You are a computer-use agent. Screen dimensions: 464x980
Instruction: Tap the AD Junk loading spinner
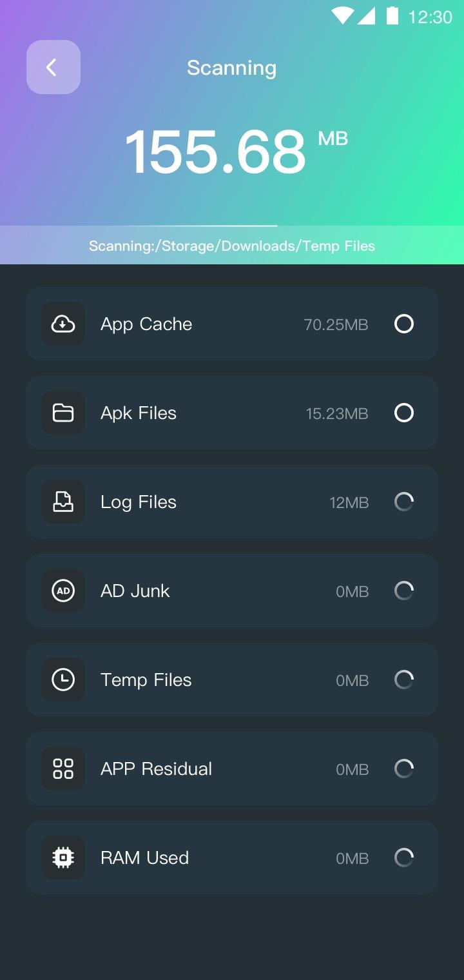404,591
